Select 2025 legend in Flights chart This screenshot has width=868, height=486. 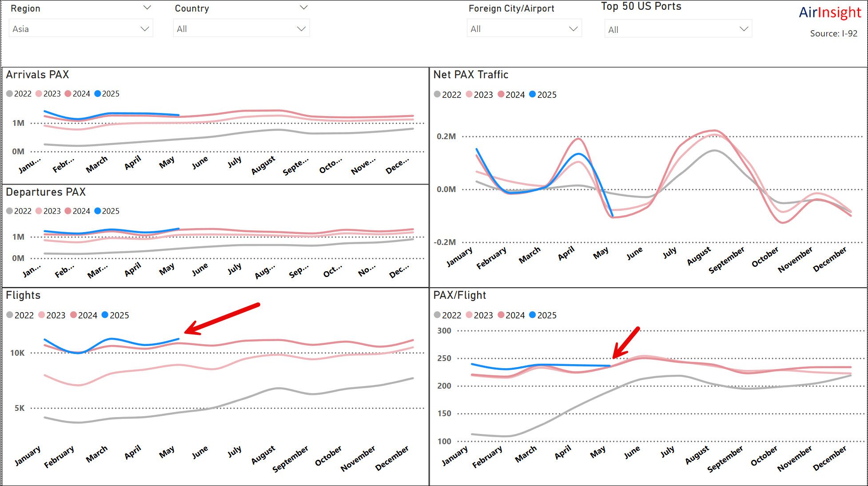pyautogui.click(x=115, y=315)
